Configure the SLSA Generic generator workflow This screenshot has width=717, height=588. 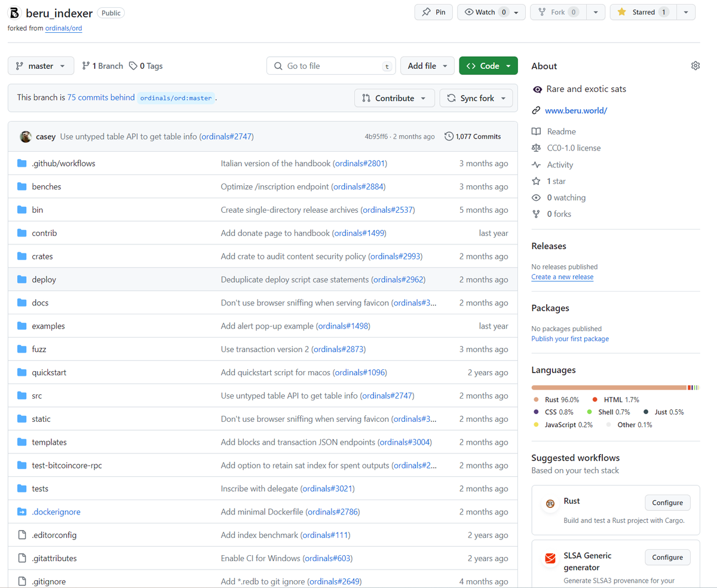[667, 558]
